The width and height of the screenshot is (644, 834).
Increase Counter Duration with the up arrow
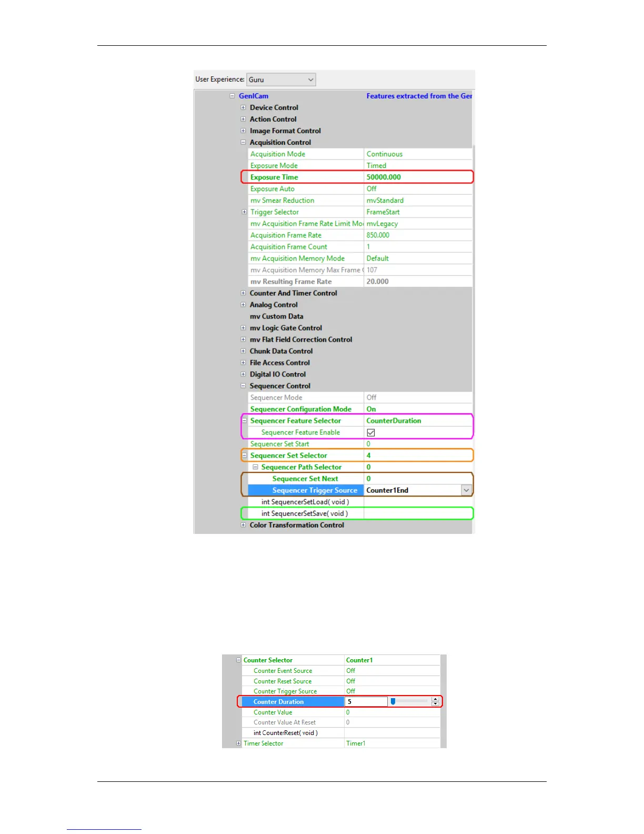pyautogui.click(x=435, y=699)
